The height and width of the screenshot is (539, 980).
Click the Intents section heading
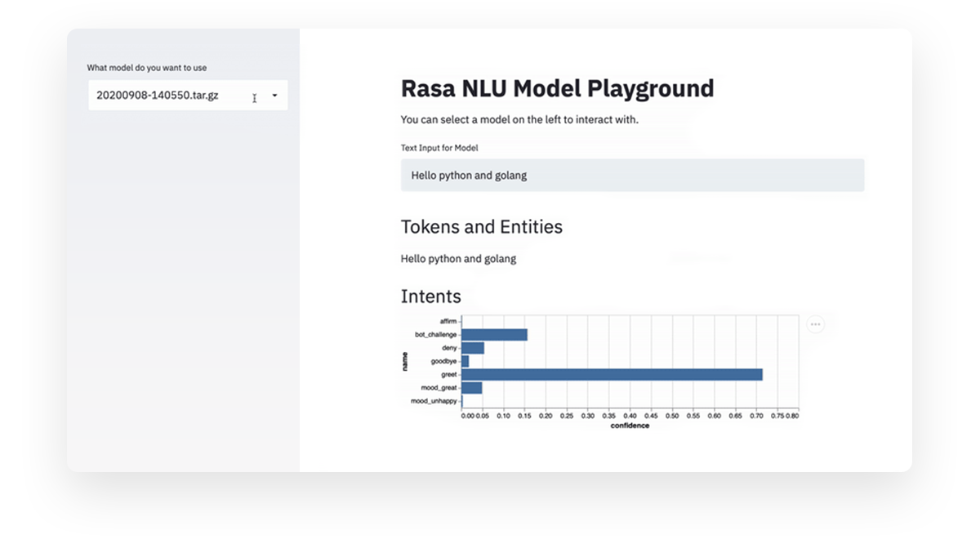tap(431, 296)
